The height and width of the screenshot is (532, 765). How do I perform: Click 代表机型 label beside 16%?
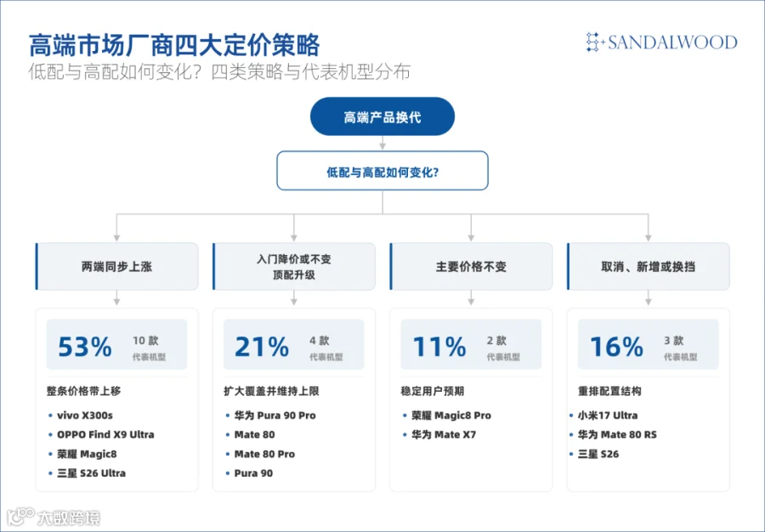pyautogui.click(x=681, y=358)
